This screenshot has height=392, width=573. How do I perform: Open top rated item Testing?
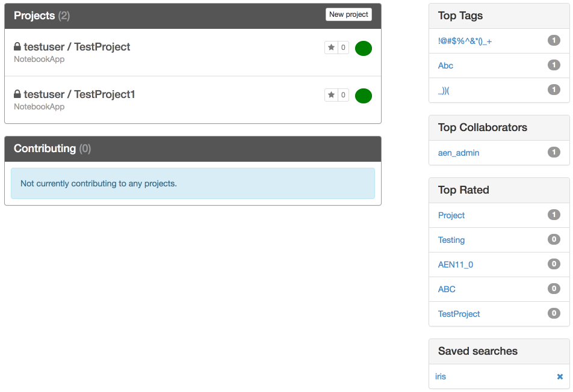pyautogui.click(x=451, y=240)
